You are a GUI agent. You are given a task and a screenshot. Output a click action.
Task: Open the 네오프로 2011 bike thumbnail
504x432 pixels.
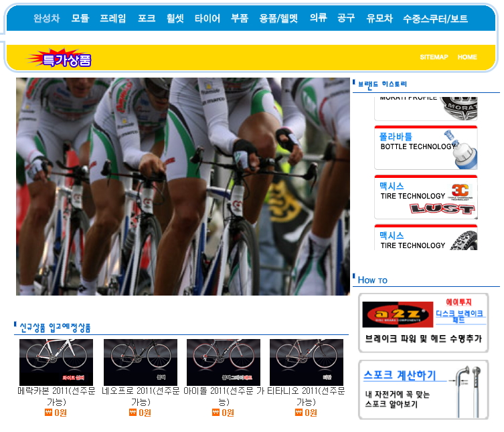(141, 362)
